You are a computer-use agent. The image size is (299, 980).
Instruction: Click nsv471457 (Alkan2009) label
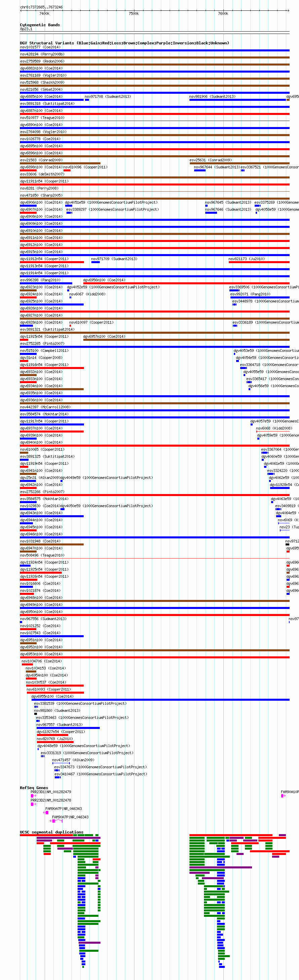coord(73,760)
